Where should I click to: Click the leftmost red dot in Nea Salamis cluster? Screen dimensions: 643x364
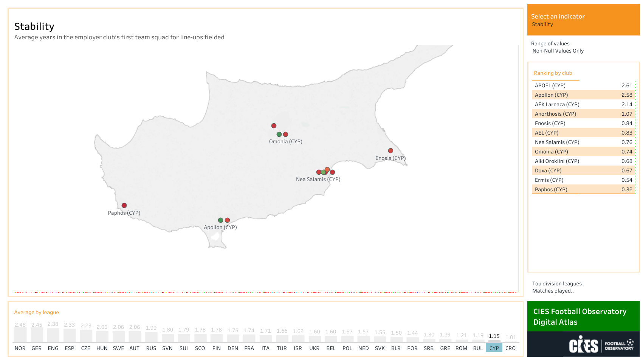319,172
